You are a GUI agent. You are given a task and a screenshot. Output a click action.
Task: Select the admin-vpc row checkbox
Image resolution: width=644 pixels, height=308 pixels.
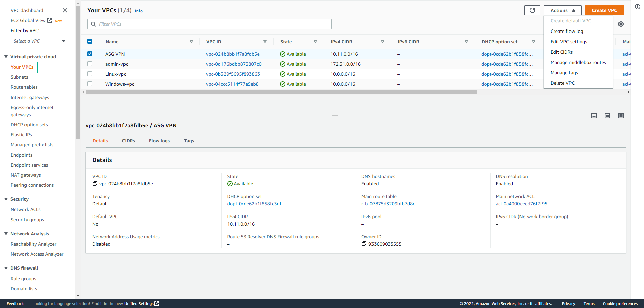(x=90, y=64)
